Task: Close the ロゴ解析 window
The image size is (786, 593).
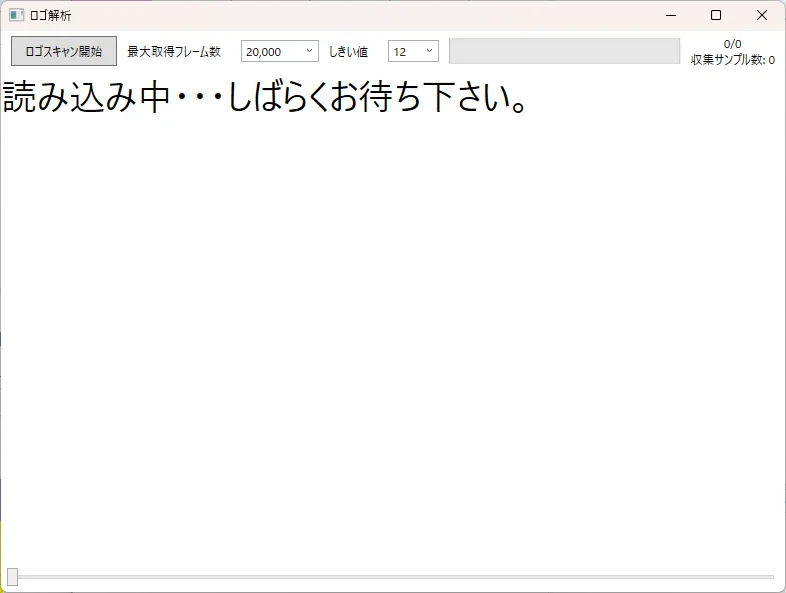Action: click(762, 15)
